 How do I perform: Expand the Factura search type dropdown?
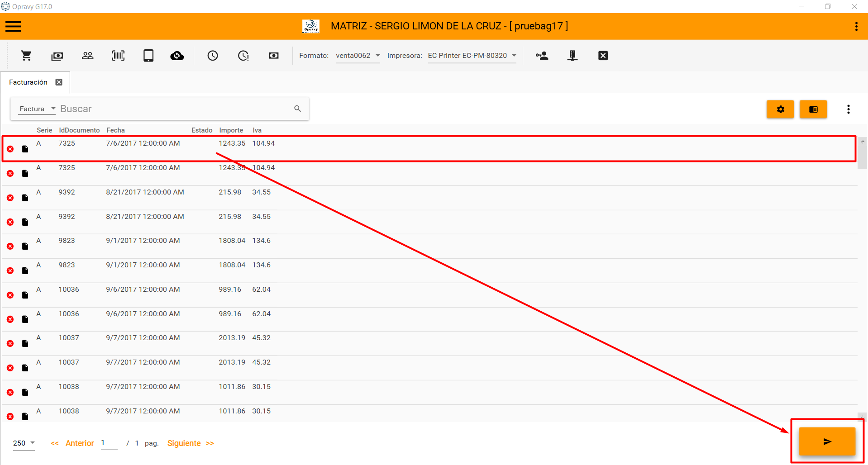pyautogui.click(x=37, y=109)
